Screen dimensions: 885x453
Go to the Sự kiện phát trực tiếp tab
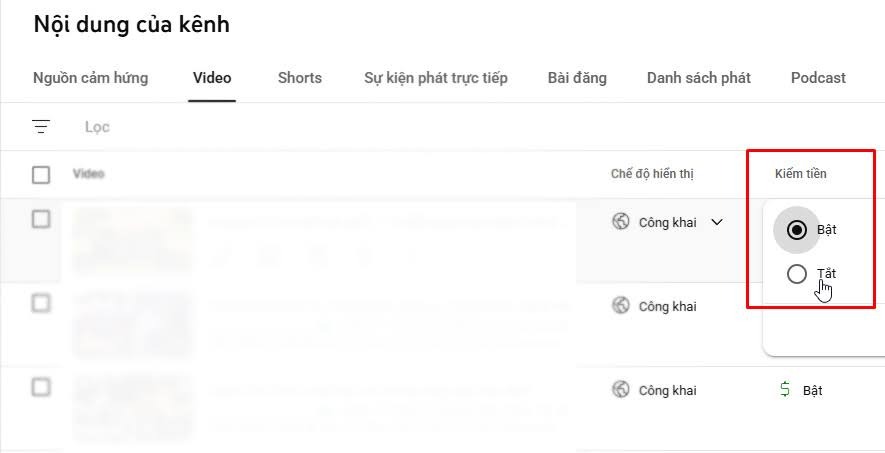436,78
